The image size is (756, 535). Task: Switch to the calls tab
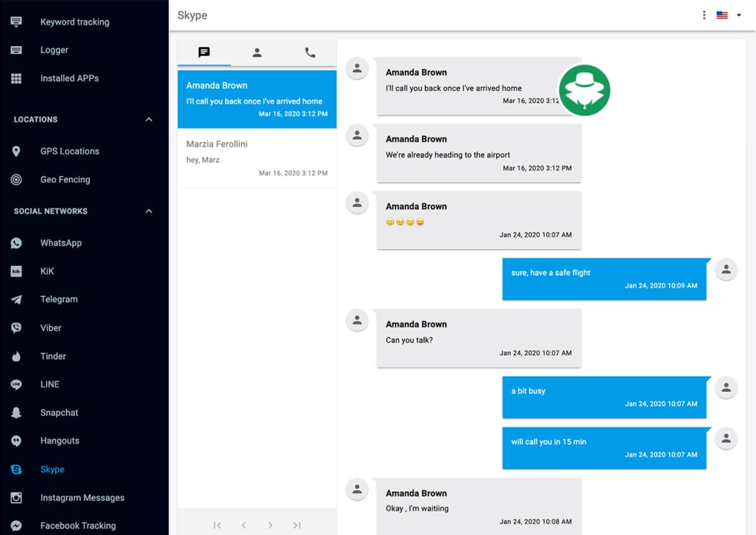pos(310,52)
